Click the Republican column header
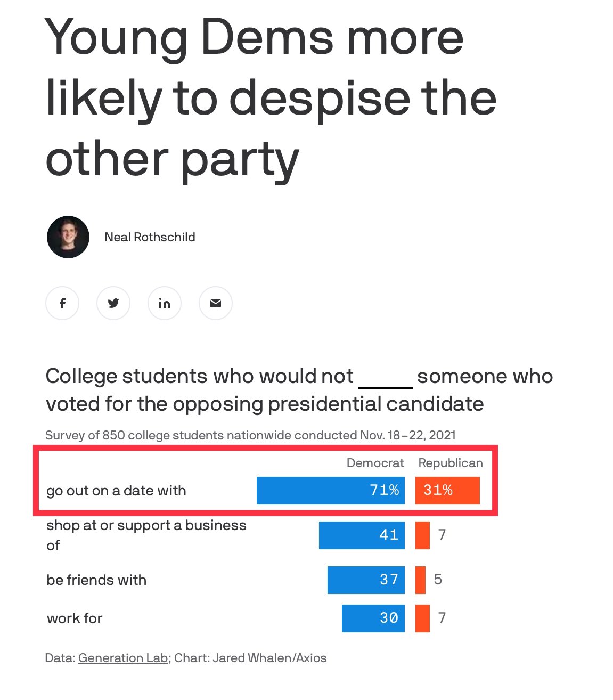Viewport: 613px width, 700px height. pos(451,463)
